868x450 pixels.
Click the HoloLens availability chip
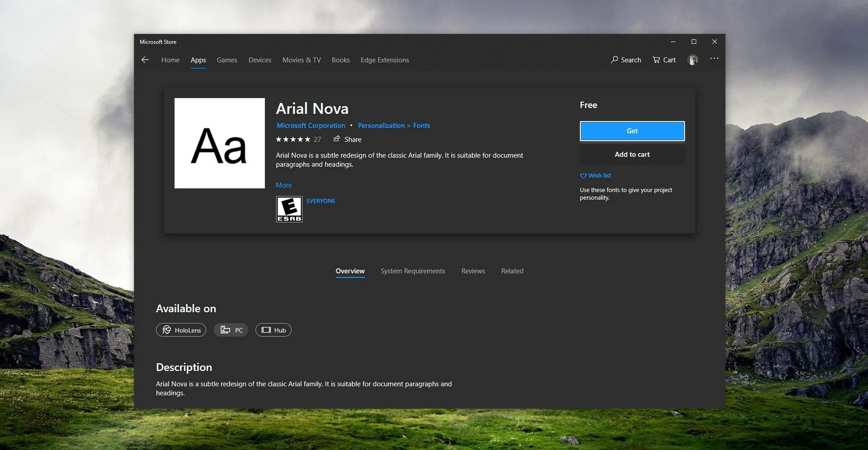click(x=181, y=330)
